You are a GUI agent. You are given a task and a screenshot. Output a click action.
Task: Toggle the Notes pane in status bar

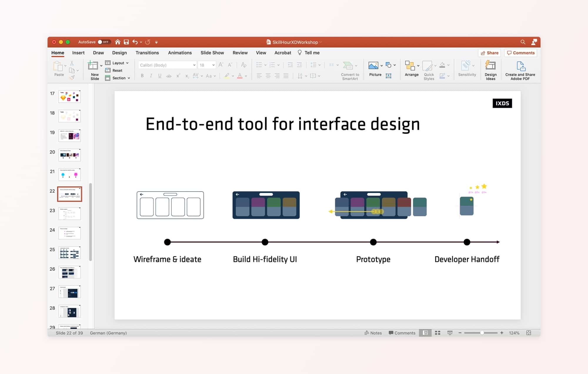(x=373, y=333)
